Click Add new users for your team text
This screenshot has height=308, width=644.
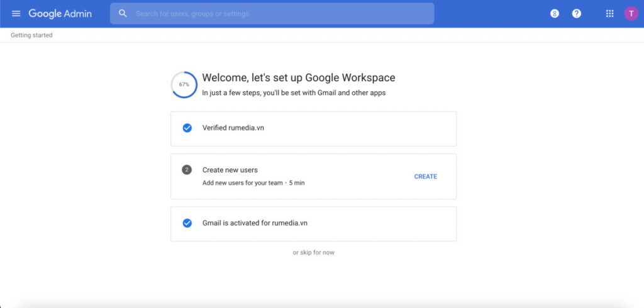242,183
